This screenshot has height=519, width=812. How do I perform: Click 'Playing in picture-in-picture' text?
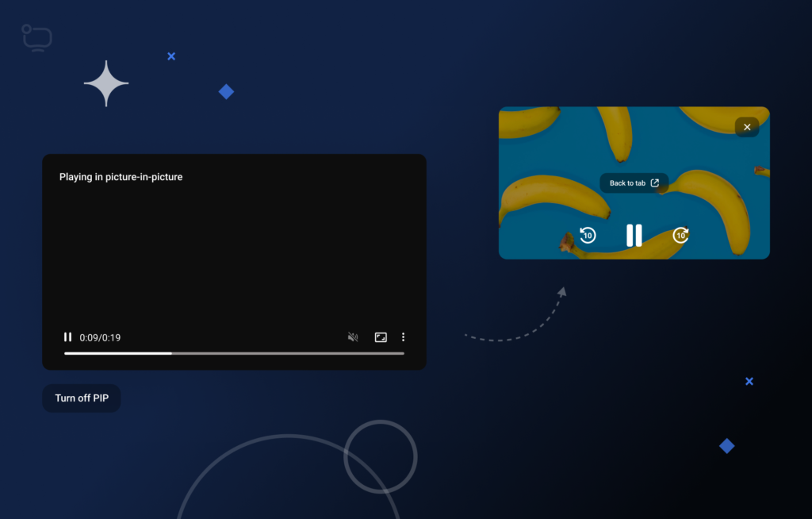[x=121, y=177]
